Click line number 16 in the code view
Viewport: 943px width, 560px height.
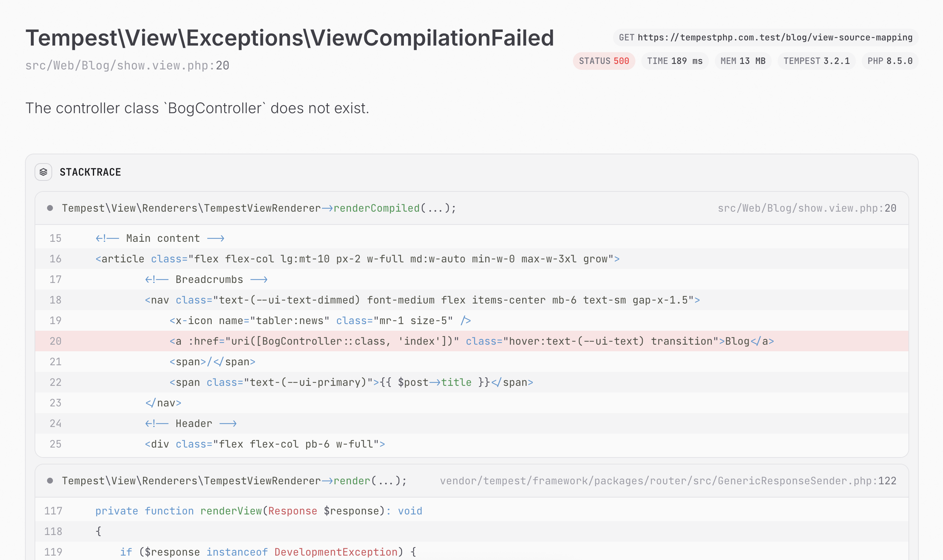[x=55, y=259]
